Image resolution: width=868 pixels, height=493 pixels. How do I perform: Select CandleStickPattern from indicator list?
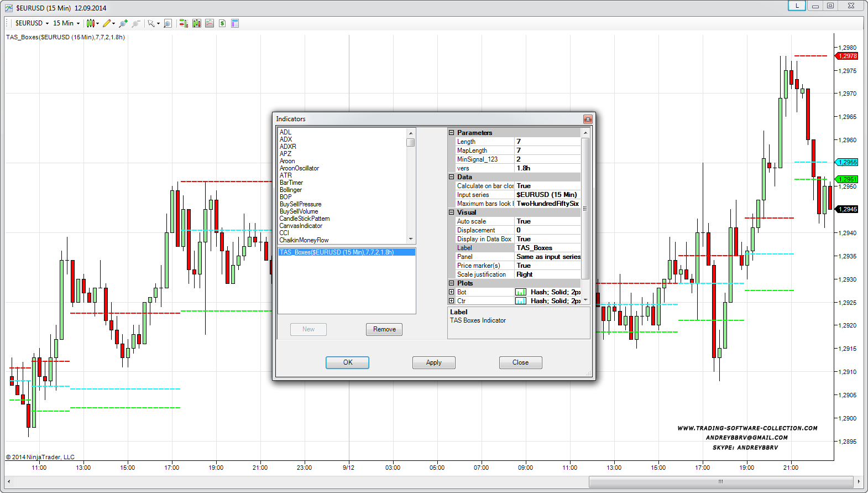pyautogui.click(x=304, y=219)
